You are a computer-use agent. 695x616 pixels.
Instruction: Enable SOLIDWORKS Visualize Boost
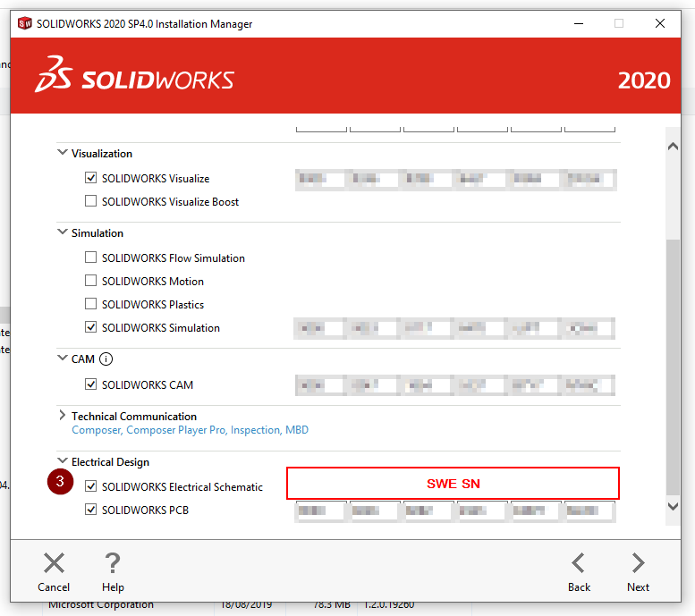click(x=90, y=202)
